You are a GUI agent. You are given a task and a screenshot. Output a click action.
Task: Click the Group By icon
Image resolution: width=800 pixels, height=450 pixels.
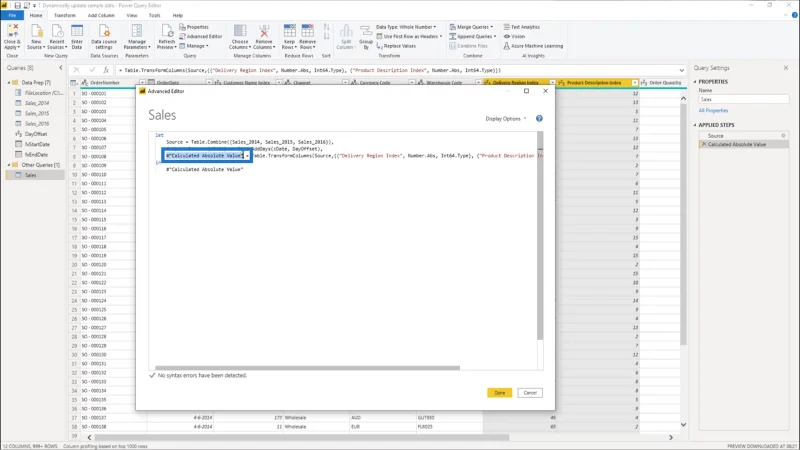[366, 36]
